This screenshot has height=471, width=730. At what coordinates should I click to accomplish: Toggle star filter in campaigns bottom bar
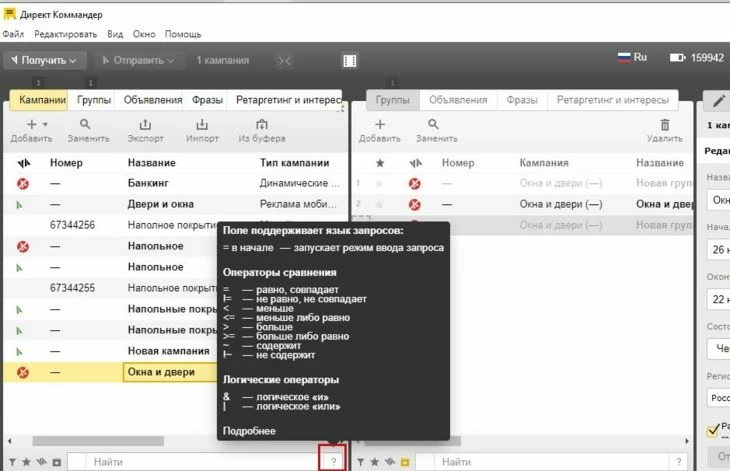click(x=27, y=462)
